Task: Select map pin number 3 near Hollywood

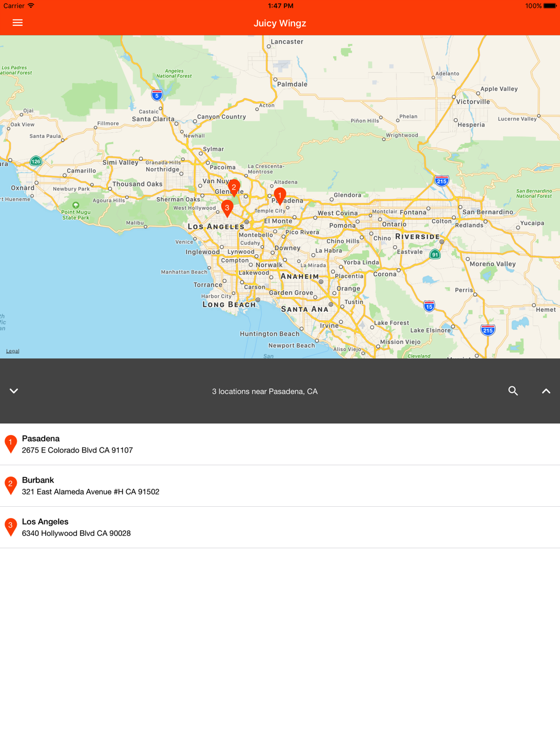Action: pyautogui.click(x=227, y=209)
